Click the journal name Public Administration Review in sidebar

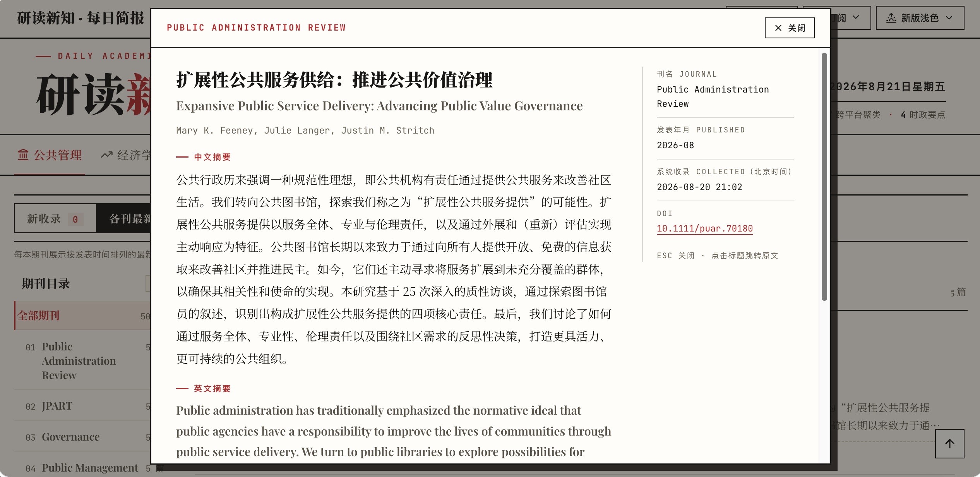(713, 96)
